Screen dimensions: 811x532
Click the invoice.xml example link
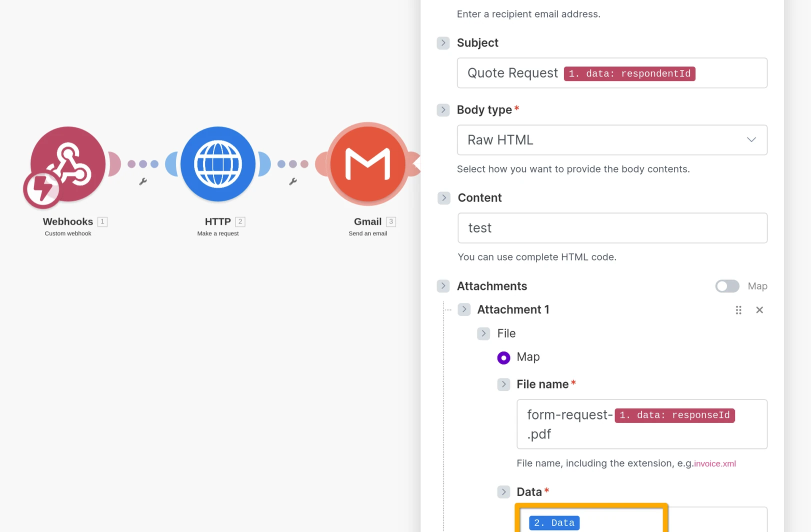tap(714, 463)
